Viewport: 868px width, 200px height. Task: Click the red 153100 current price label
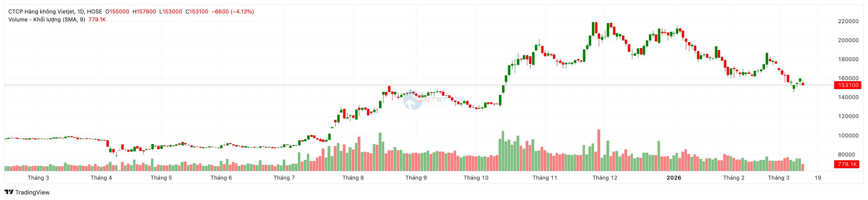(848, 85)
